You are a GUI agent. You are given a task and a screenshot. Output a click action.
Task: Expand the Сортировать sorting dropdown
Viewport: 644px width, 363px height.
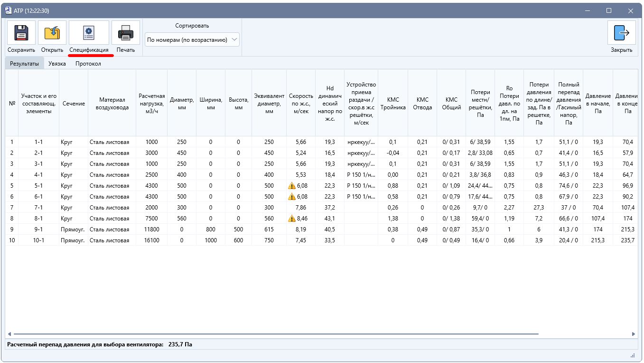click(x=192, y=40)
